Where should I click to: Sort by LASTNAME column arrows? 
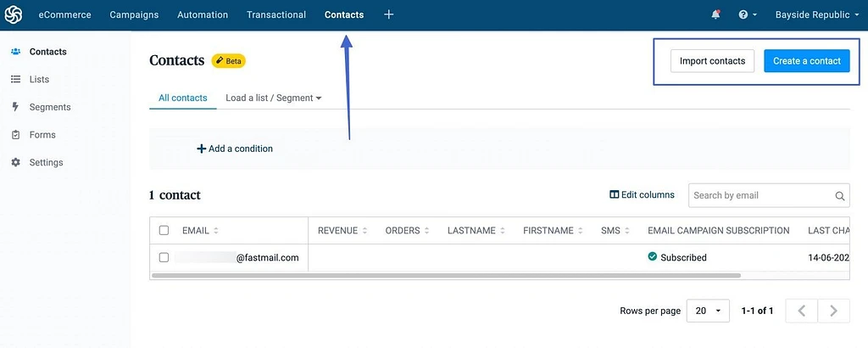502,231
